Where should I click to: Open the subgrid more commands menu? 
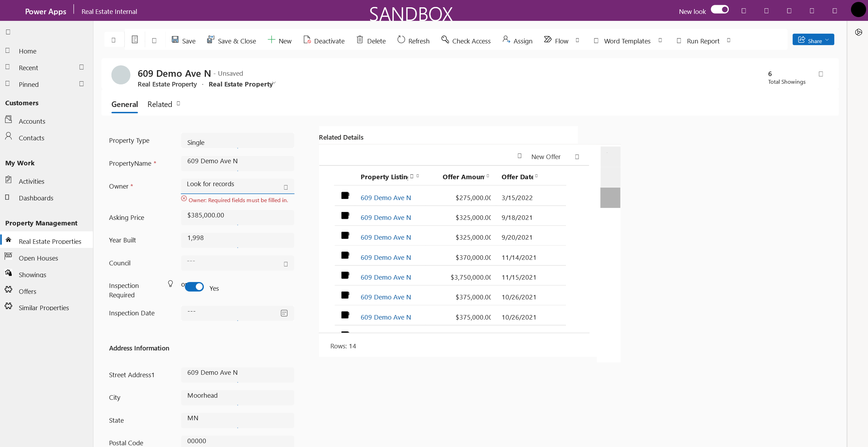(x=577, y=157)
